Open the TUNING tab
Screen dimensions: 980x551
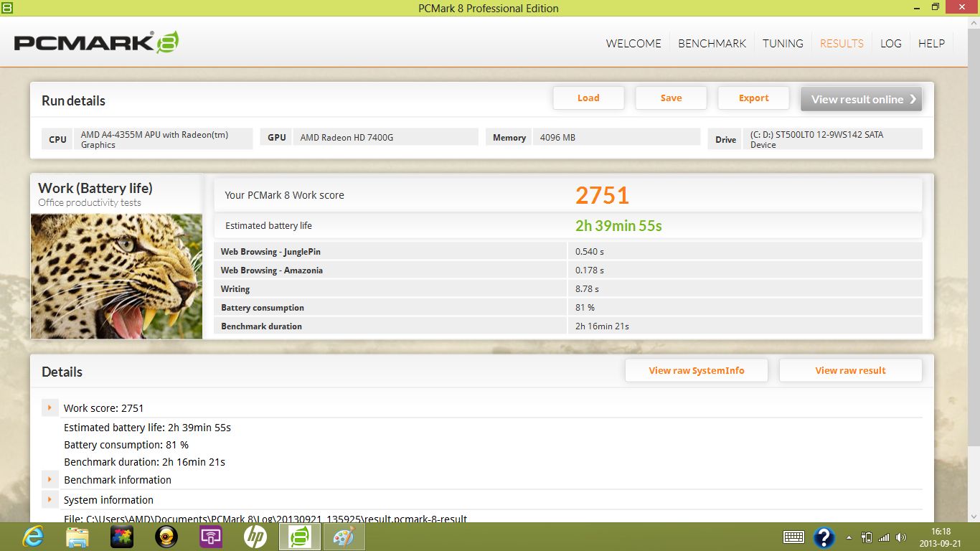(783, 43)
